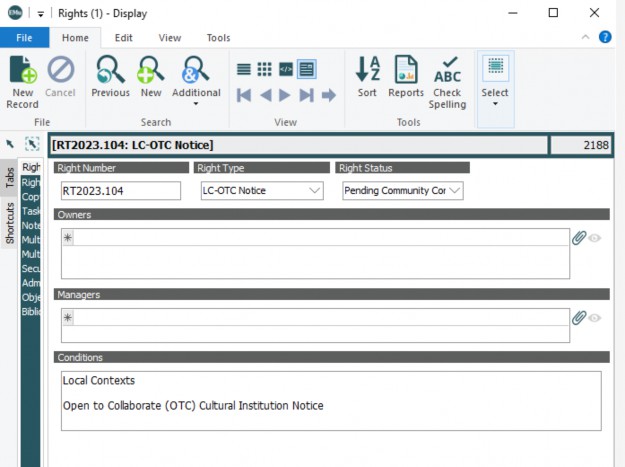The image size is (625, 467).
Task: Switch to Details view icon
Action: (307, 69)
